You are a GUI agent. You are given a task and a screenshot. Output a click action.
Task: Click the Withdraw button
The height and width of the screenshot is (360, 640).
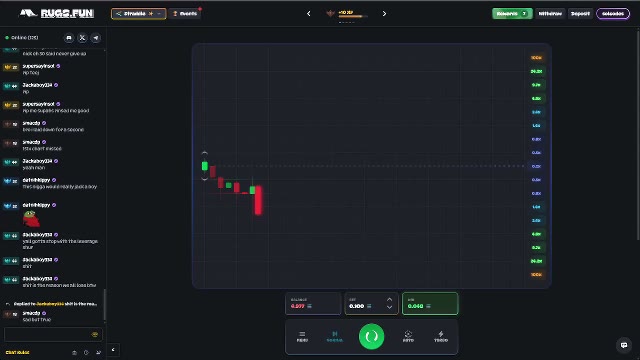550,13
